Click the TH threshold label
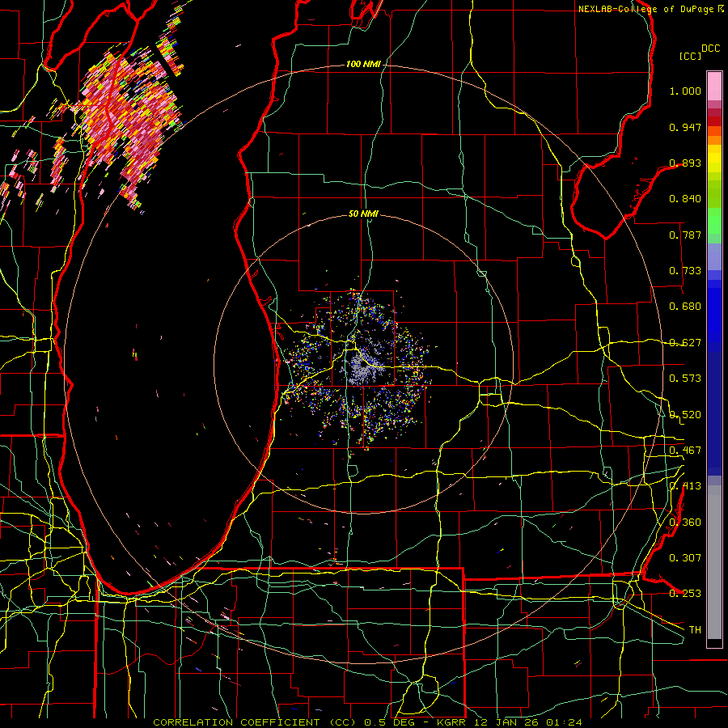Image resolution: width=728 pixels, height=728 pixels. [x=695, y=630]
